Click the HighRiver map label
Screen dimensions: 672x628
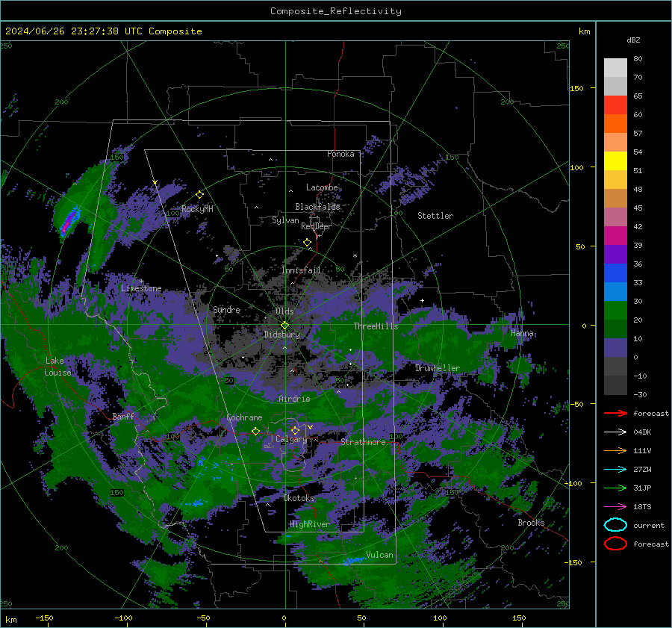(310, 524)
